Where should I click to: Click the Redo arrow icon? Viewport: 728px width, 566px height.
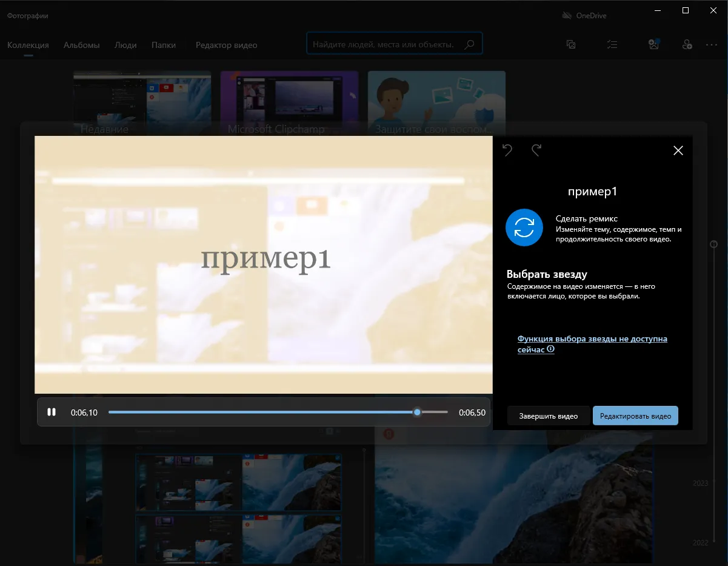point(536,150)
